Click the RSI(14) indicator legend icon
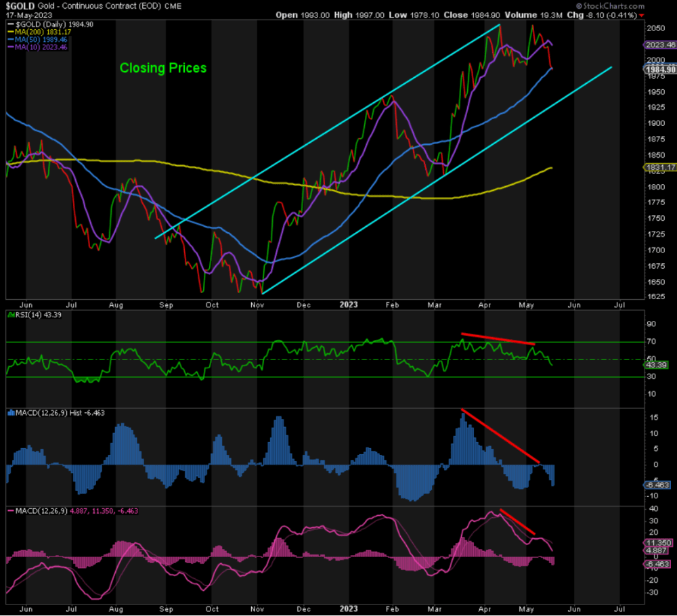 [x=9, y=315]
